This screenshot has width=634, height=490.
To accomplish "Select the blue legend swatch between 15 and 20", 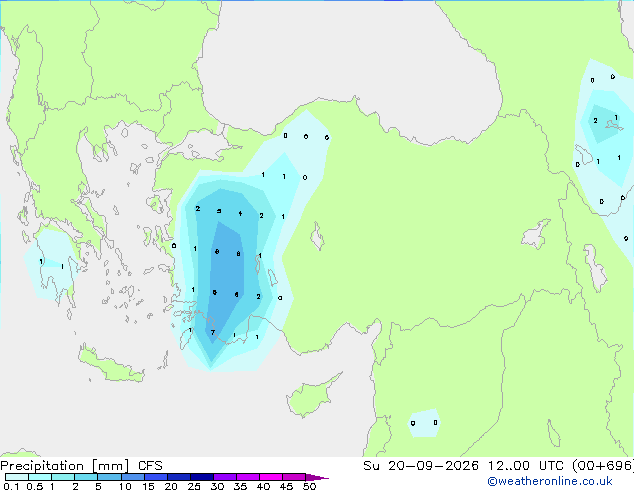I will [156, 477].
